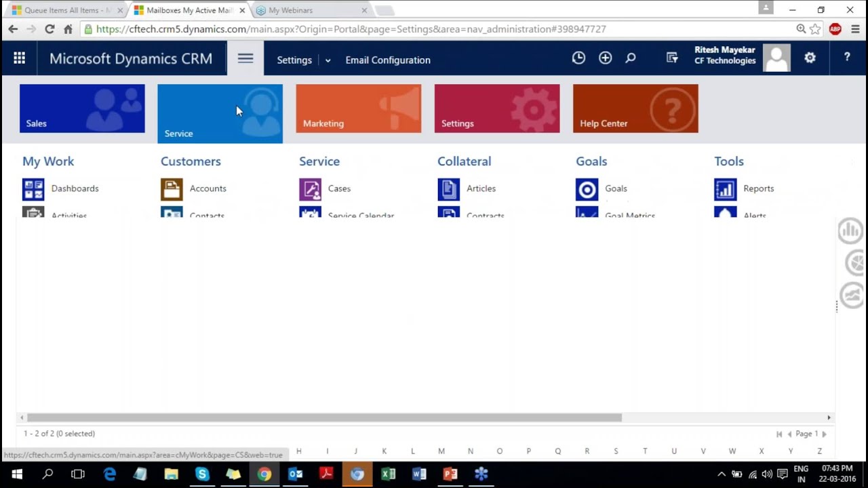Viewport: 868px width, 488px height.
Task: Open the Office 365 app launcher grid
Action: tap(19, 59)
